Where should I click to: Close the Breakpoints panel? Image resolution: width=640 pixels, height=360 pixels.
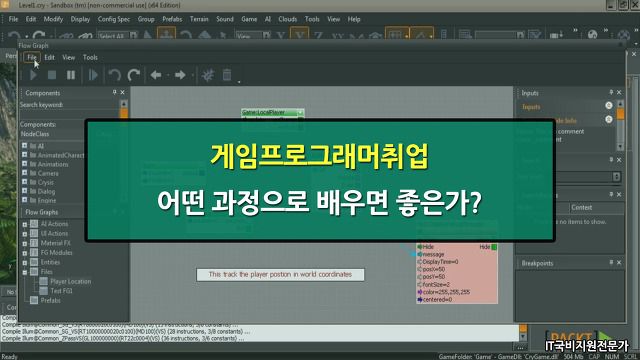(619, 263)
